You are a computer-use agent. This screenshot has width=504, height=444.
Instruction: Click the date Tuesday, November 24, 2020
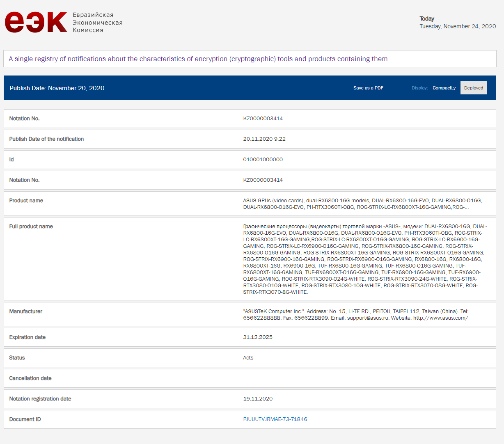click(x=458, y=26)
